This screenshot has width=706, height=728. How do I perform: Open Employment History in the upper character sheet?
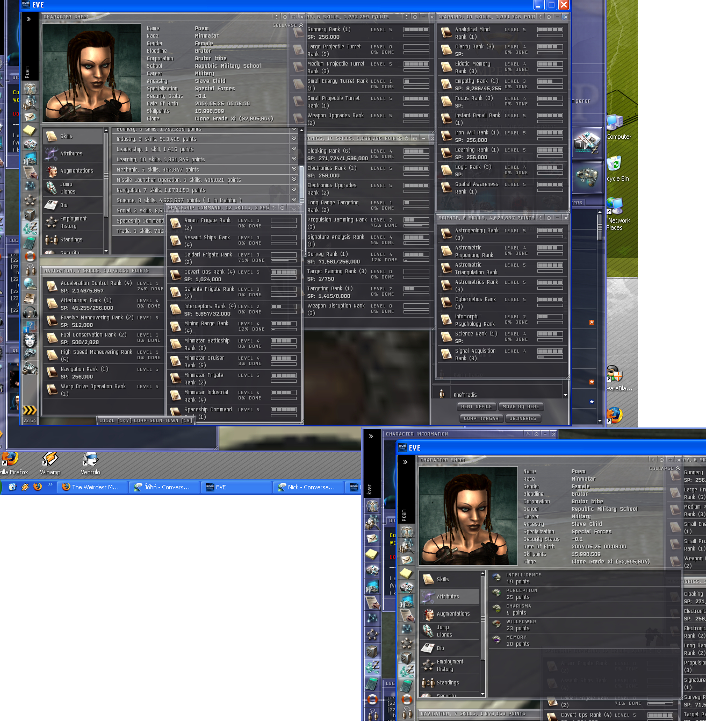click(x=73, y=223)
